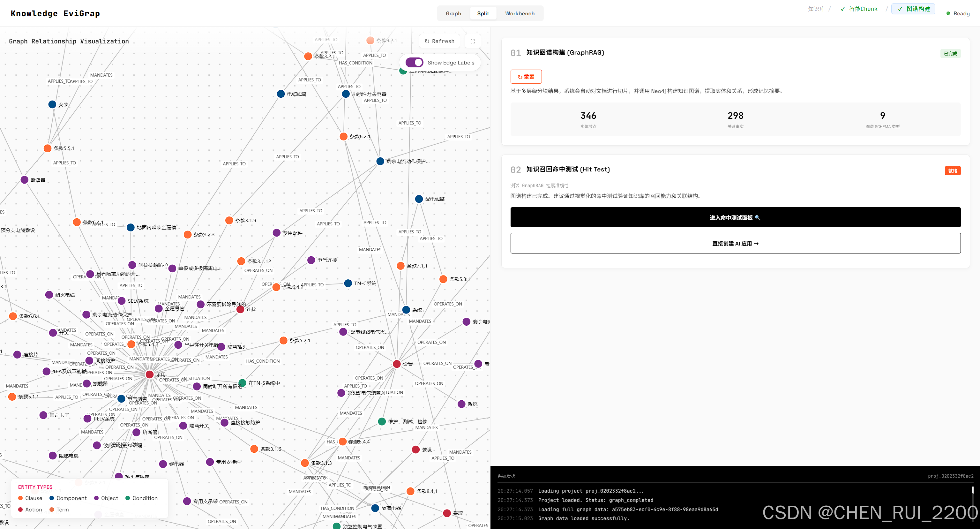
Task: Switch to the Graph view tab
Action: [453, 13]
